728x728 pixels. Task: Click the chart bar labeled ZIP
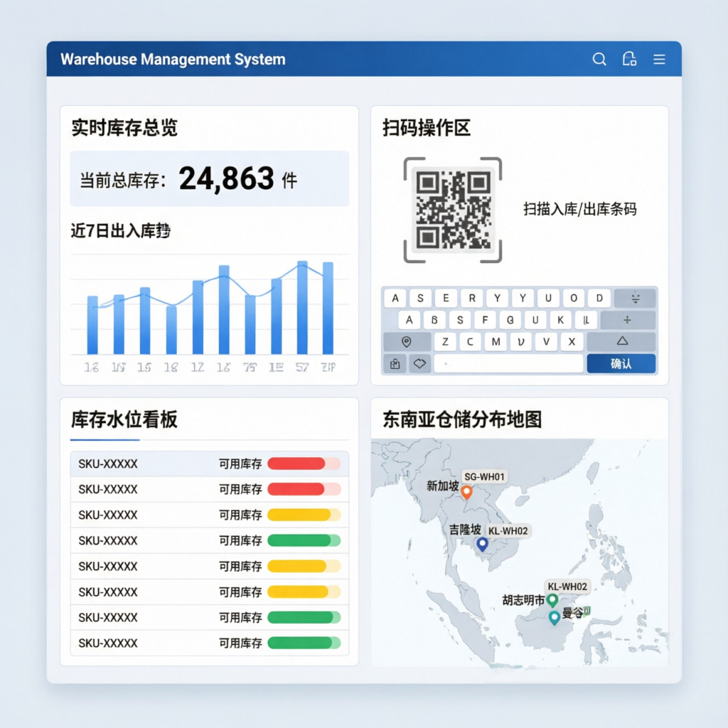[328, 309]
